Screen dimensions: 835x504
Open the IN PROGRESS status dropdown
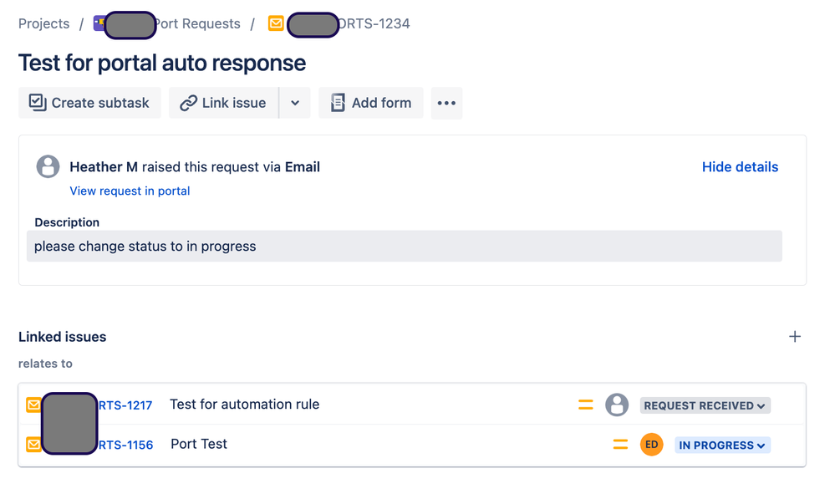coord(722,444)
